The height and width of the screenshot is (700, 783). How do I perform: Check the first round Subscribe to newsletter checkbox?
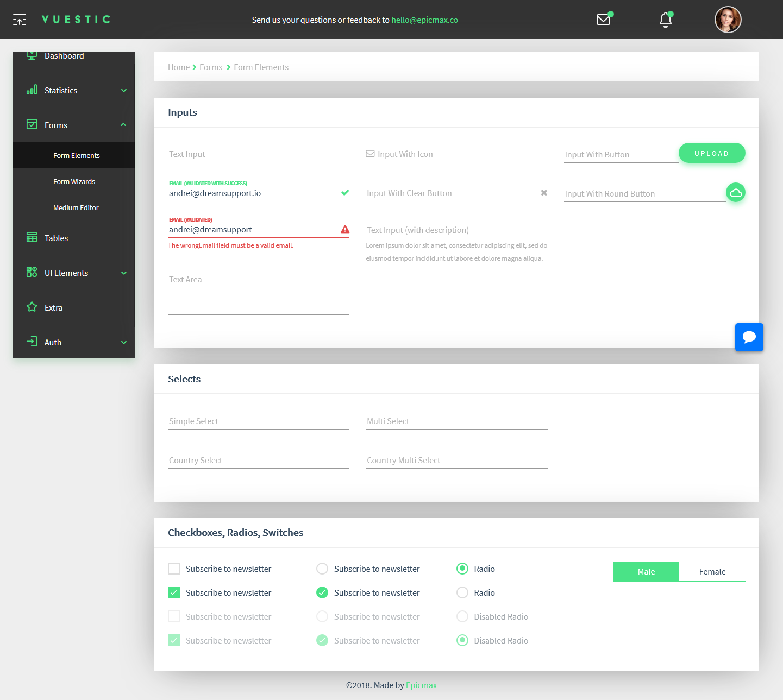[x=322, y=569]
